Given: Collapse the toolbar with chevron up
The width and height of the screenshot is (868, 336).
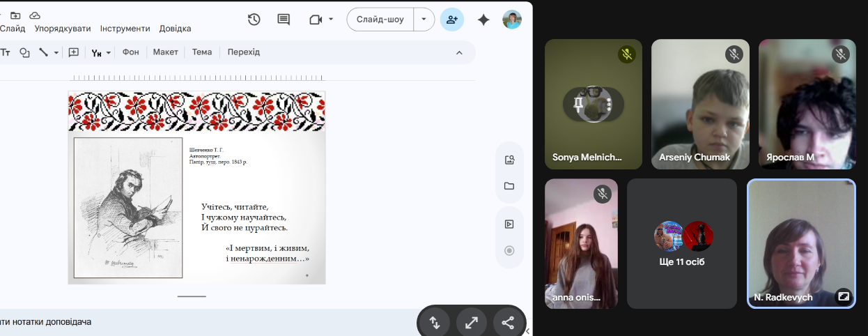Looking at the screenshot, I should click(x=459, y=52).
